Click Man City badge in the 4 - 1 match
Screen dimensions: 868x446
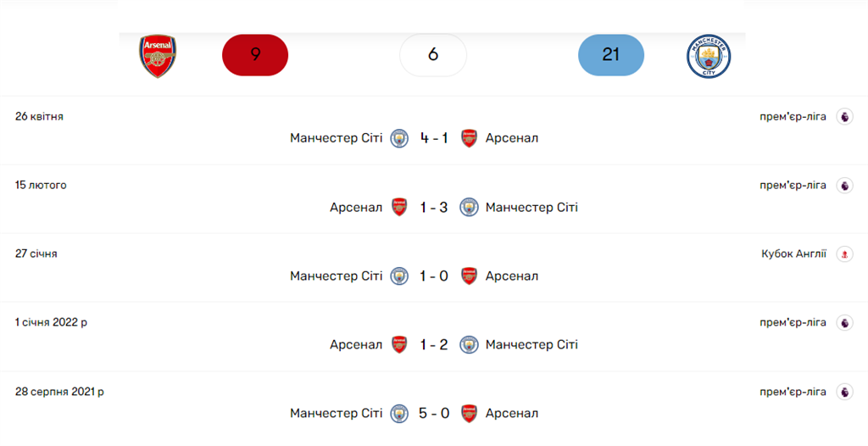coord(399,138)
